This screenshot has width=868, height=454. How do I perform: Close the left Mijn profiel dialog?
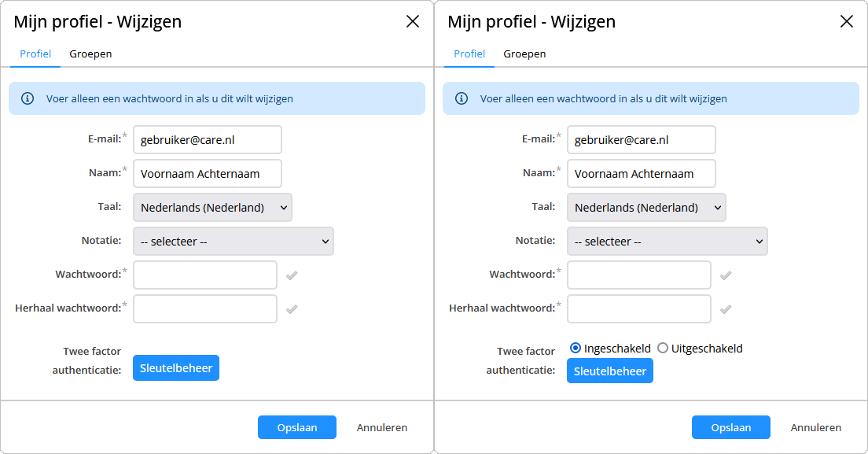(x=413, y=21)
